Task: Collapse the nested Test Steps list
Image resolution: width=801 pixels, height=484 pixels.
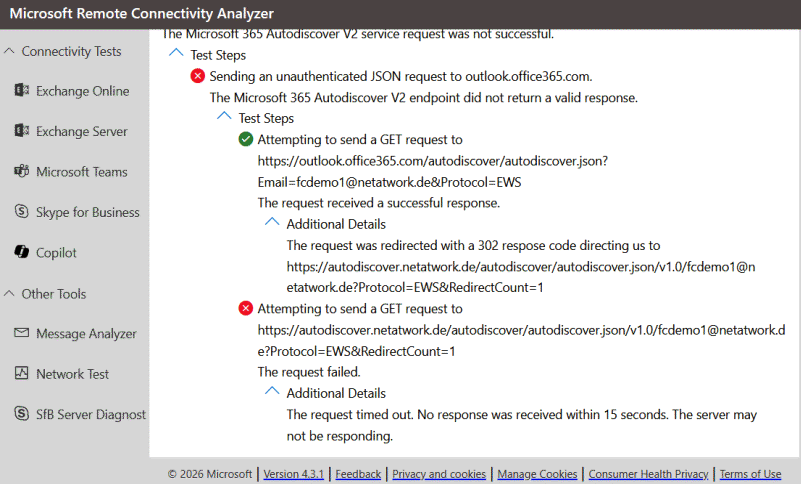Action: tap(224, 117)
